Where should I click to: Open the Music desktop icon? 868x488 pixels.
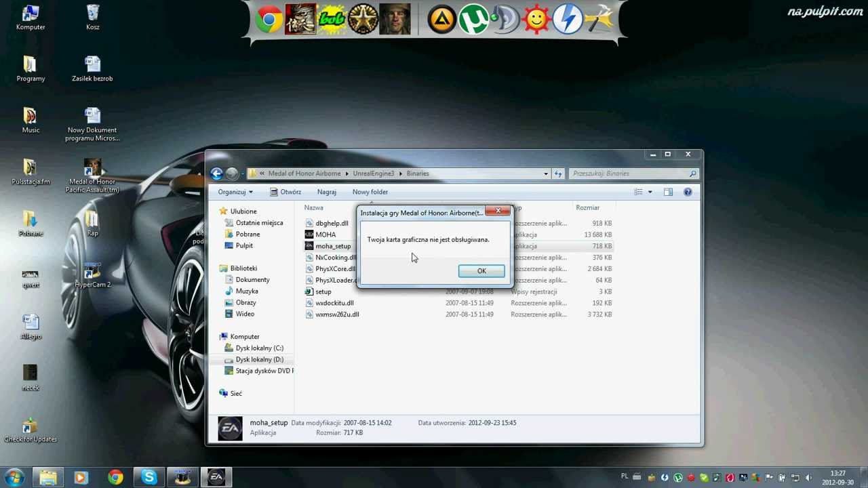[31, 121]
